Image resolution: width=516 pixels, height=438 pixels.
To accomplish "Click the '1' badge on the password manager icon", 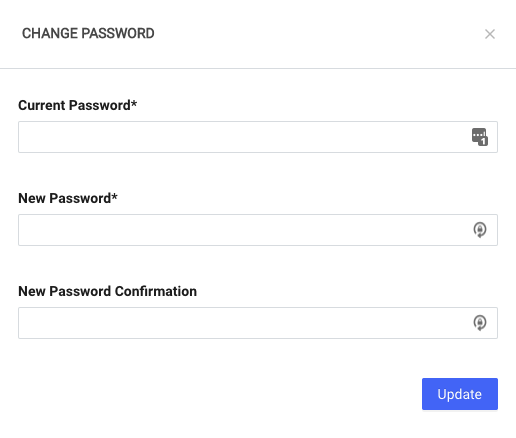I will tap(484, 141).
